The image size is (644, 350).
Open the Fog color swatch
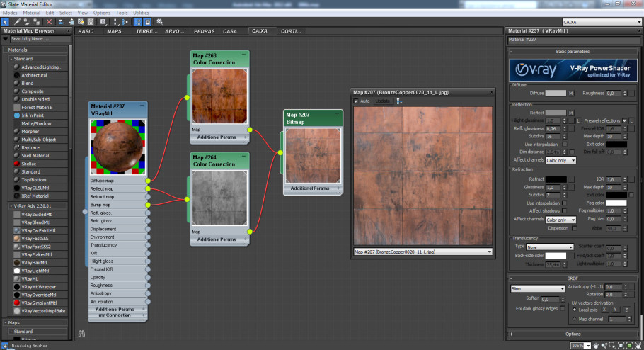point(616,203)
